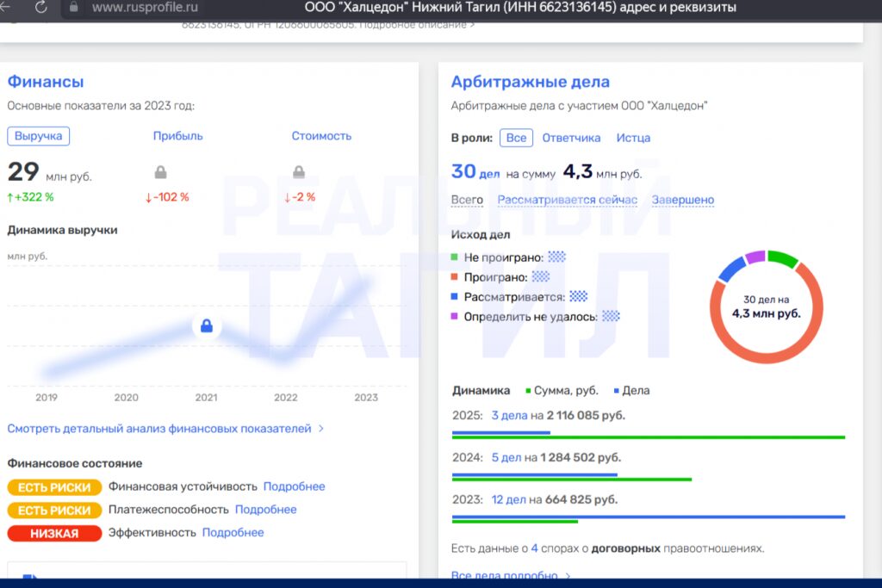Expand Подробное описание chevron at top

(472, 25)
